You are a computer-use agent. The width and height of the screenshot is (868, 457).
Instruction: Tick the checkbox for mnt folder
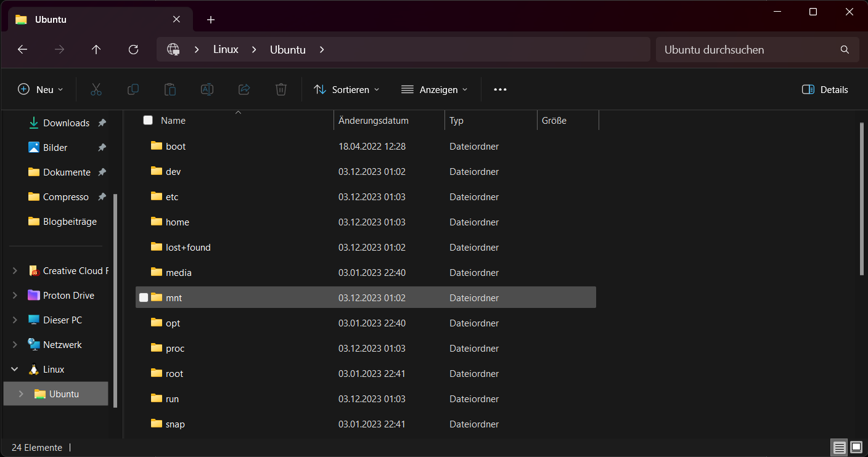pyautogui.click(x=144, y=297)
